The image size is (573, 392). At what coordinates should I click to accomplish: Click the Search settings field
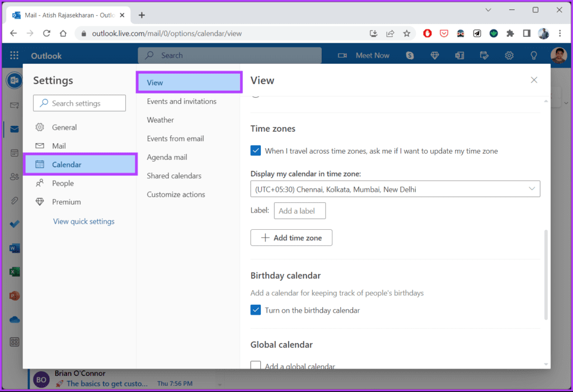pos(79,103)
